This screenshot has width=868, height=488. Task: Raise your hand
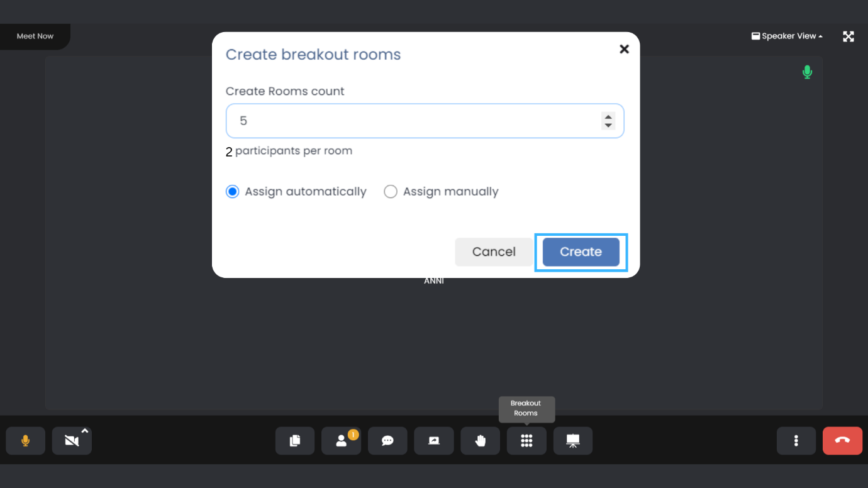(x=480, y=441)
